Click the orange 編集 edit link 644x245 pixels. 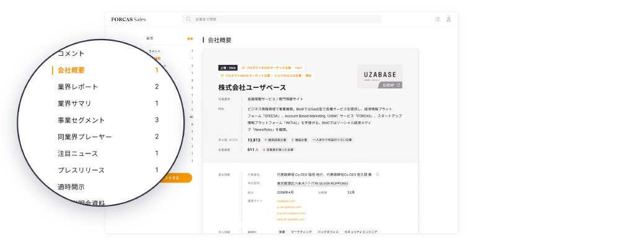pyautogui.click(x=189, y=38)
